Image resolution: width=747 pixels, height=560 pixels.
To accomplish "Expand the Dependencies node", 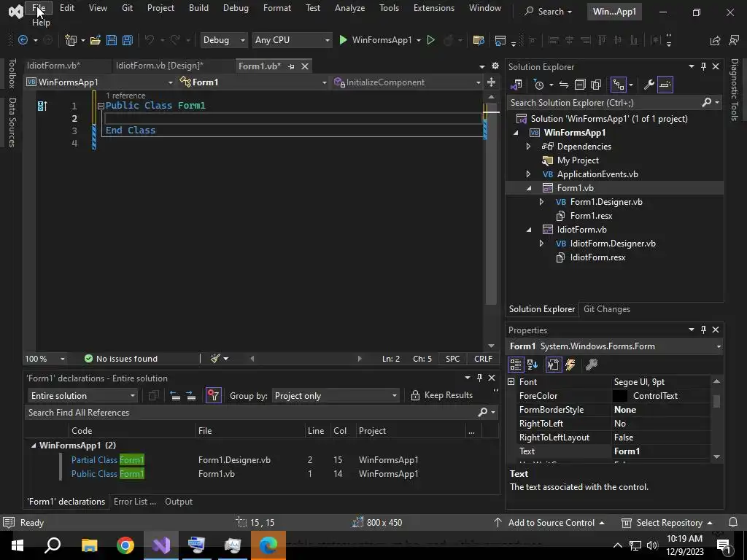I will [528, 147].
